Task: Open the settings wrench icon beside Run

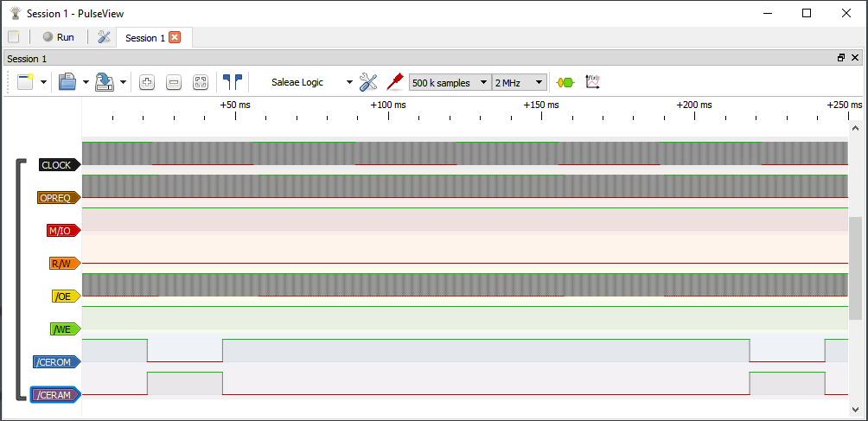Action: coord(104,37)
